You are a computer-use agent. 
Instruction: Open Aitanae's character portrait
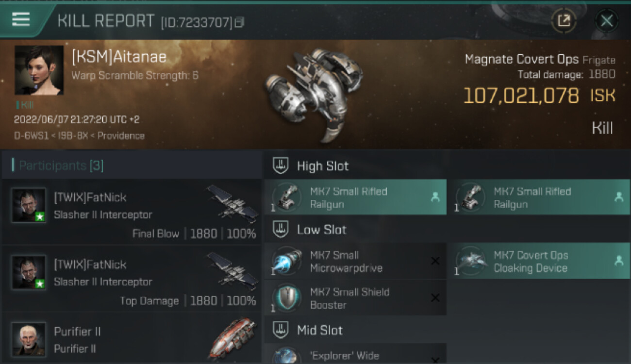[x=39, y=70]
